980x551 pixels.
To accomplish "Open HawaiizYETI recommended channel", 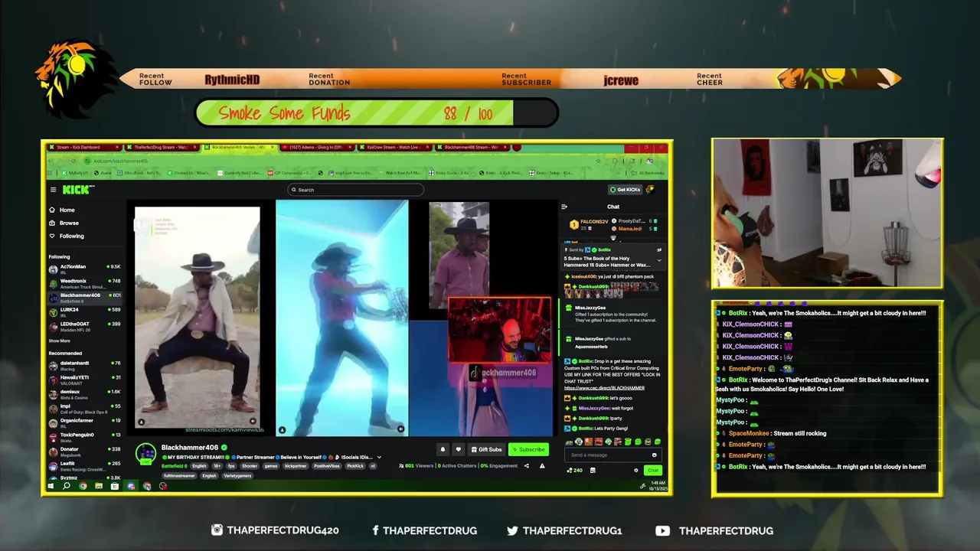I will coord(84,380).
